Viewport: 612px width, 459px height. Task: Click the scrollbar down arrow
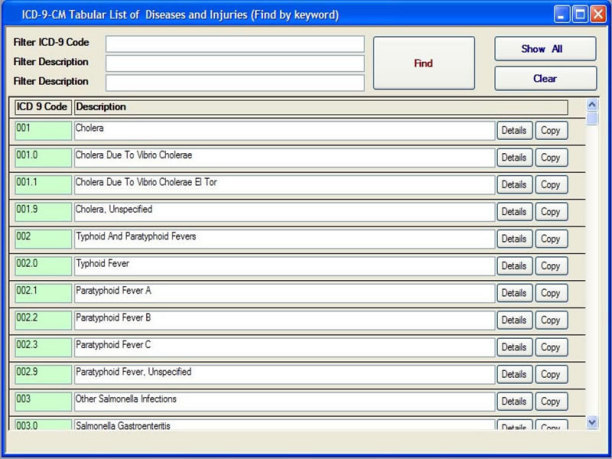pyautogui.click(x=592, y=422)
